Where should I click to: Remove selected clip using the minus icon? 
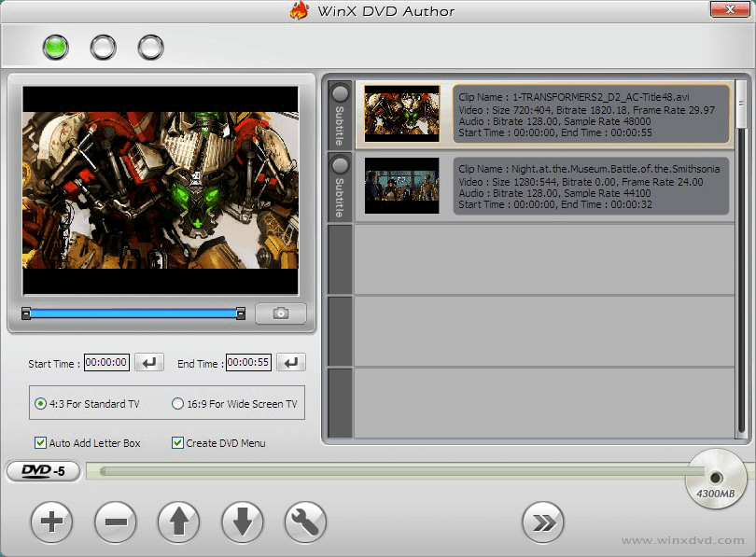click(x=115, y=522)
